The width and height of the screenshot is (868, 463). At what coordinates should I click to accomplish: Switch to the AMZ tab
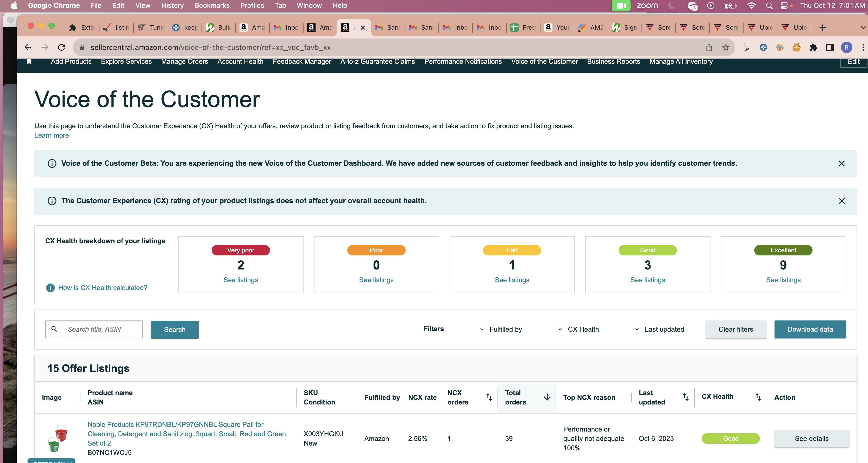pos(591,28)
